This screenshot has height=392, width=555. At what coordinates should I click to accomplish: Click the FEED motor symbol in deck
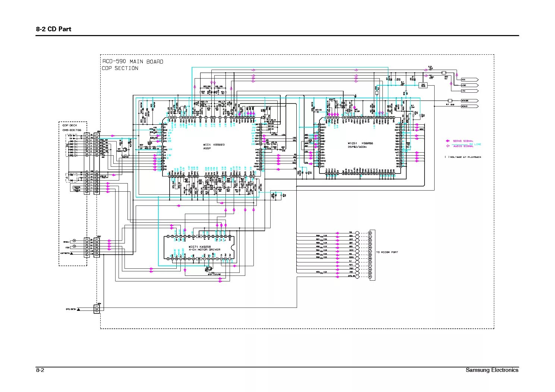click(x=74, y=246)
